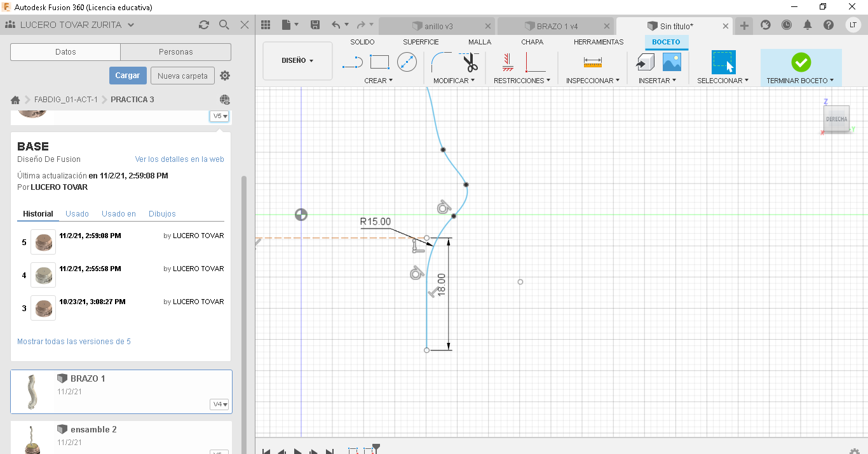
Task: Select version 5 thumbnail in Historial
Action: pos(43,242)
